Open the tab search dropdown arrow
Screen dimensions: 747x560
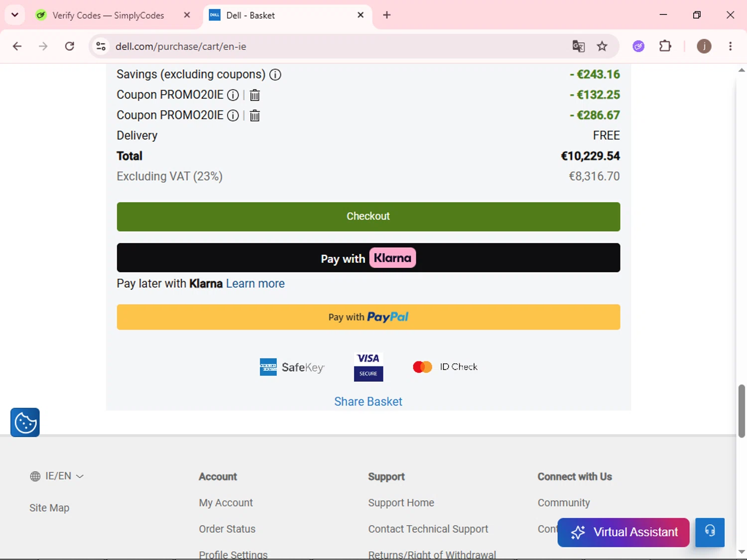click(15, 15)
